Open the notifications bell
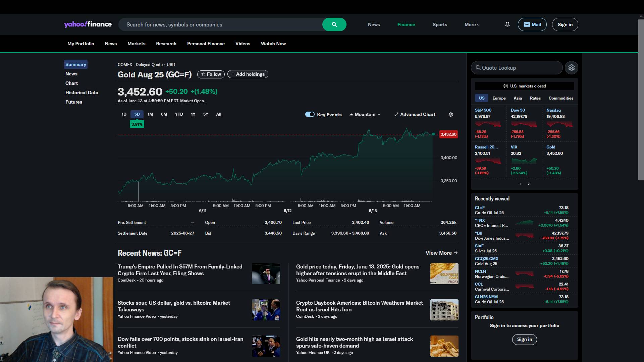Screen dimensions: 644x362 507,24
